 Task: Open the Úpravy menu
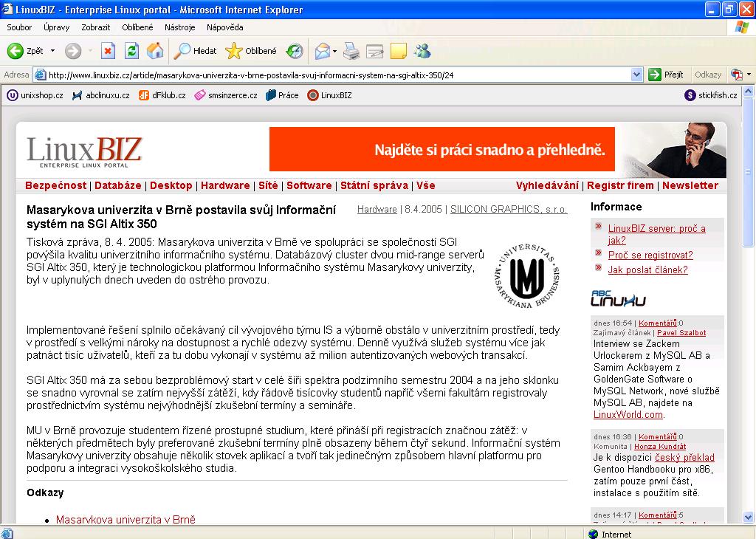tap(56, 27)
